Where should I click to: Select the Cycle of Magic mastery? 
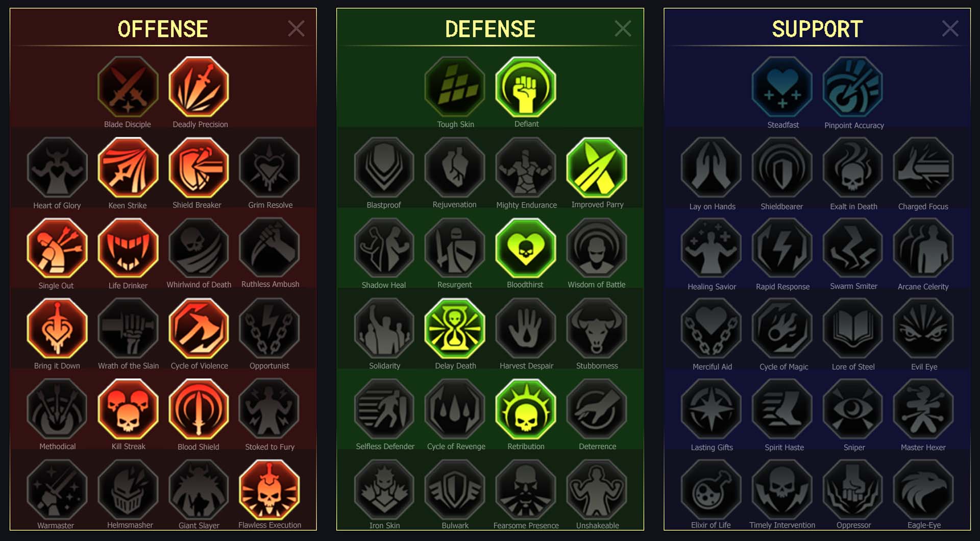point(782,329)
